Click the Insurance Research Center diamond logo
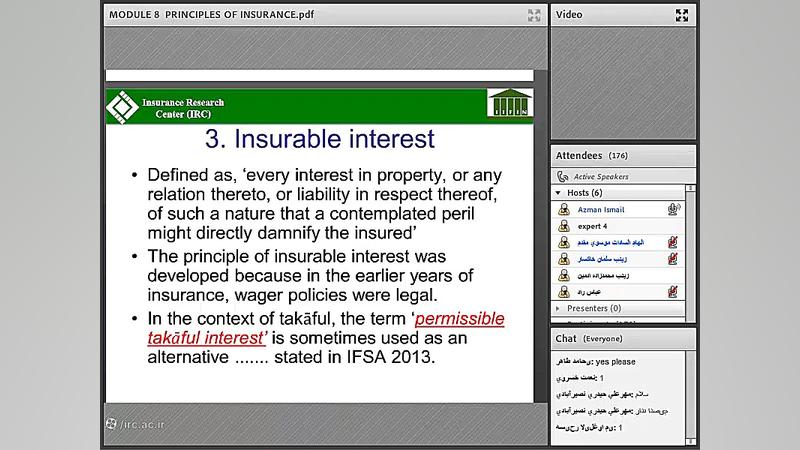Viewport: 800px width, 450px height. click(x=122, y=107)
